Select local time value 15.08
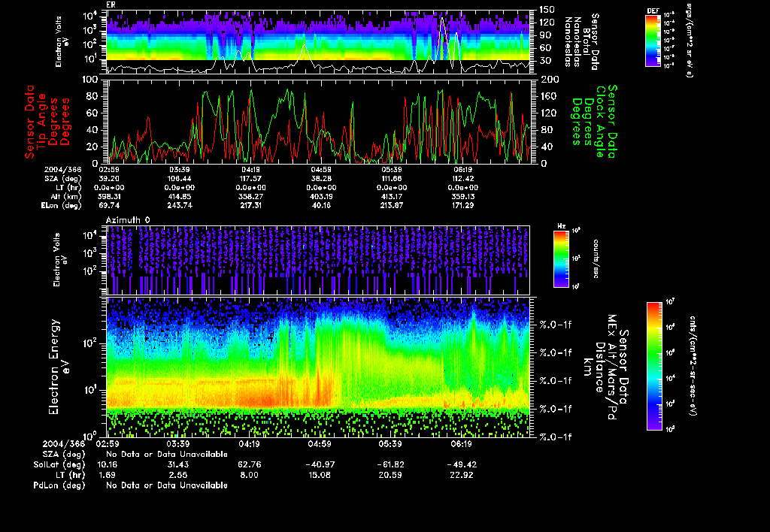770x532 pixels. 320,475
